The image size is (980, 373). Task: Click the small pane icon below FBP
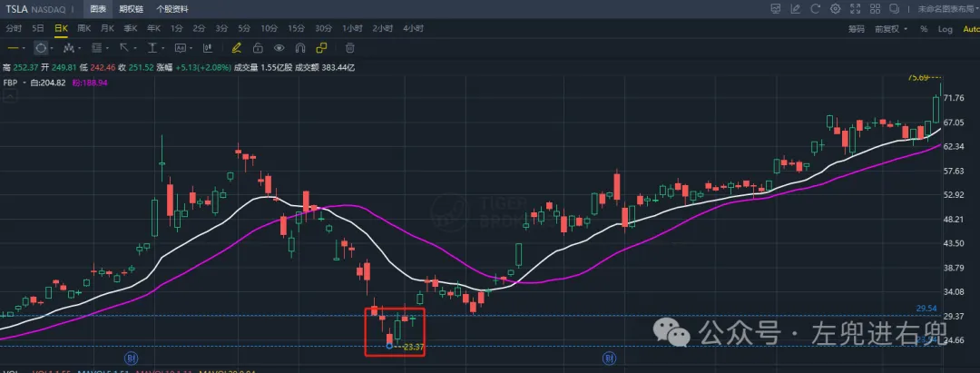click(9, 95)
